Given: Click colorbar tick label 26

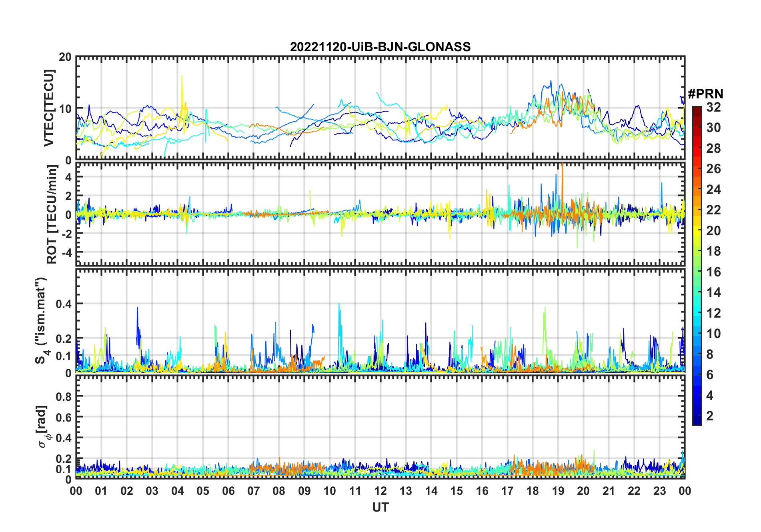Looking at the screenshot, I should tap(713, 169).
